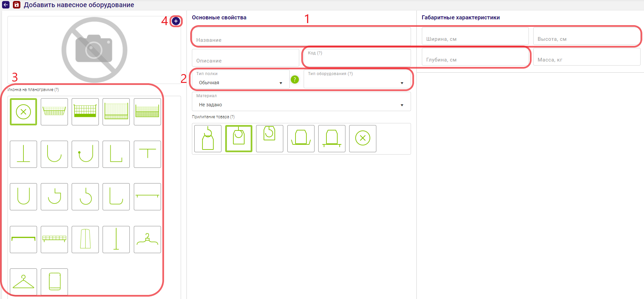Save equipment with the floppy disk icon

coord(17,5)
